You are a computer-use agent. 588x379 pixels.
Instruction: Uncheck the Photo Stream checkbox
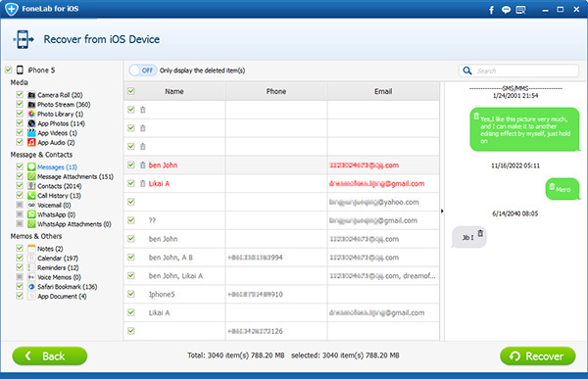click(x=20, y=104)
